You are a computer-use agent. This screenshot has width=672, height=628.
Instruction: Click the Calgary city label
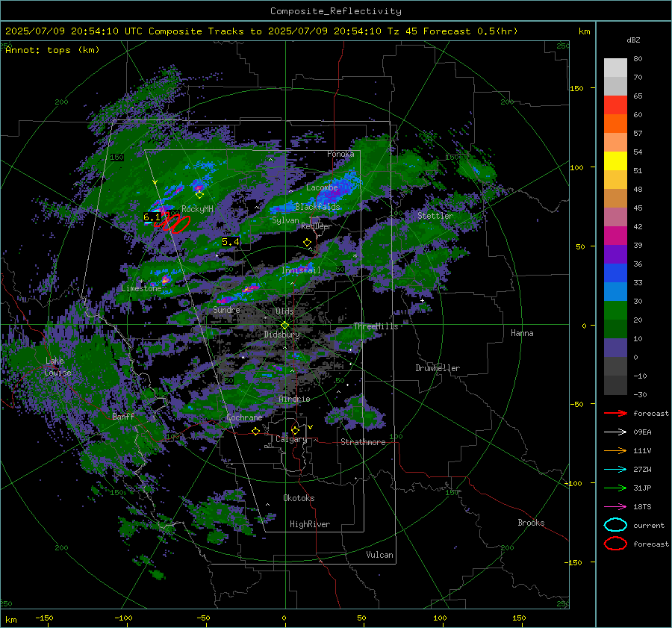[291, 439]
